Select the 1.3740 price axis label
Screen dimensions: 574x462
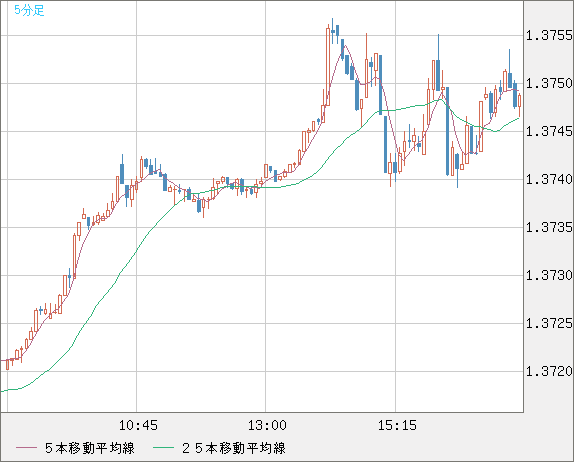coord(549,179)
